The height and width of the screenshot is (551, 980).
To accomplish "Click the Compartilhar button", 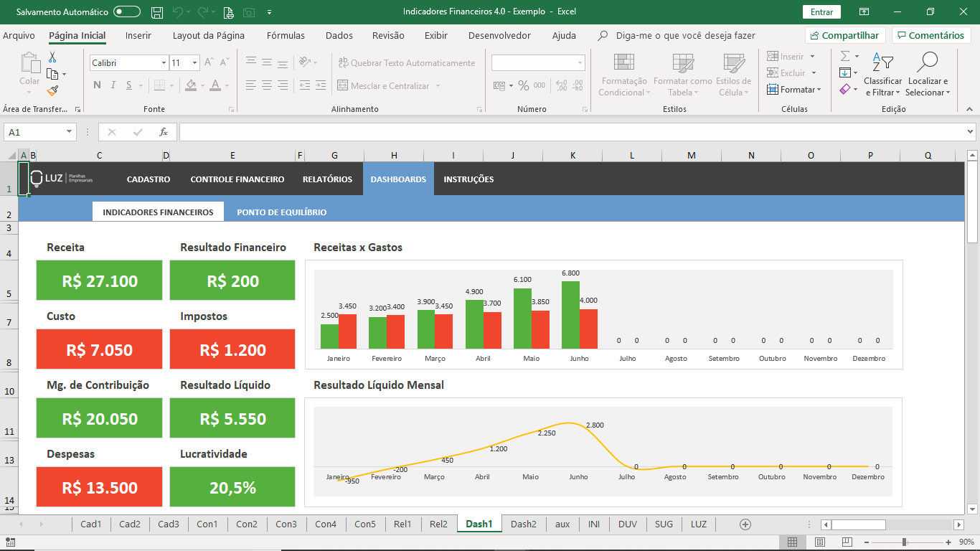I will pyautogui.click(x=845, y=35).
